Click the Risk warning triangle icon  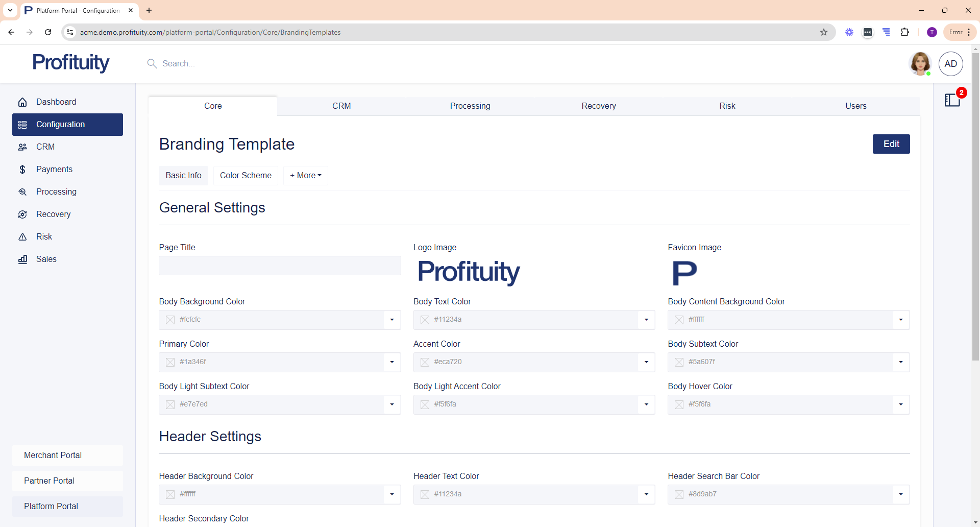pyautogui.click(x=22, y=237)
